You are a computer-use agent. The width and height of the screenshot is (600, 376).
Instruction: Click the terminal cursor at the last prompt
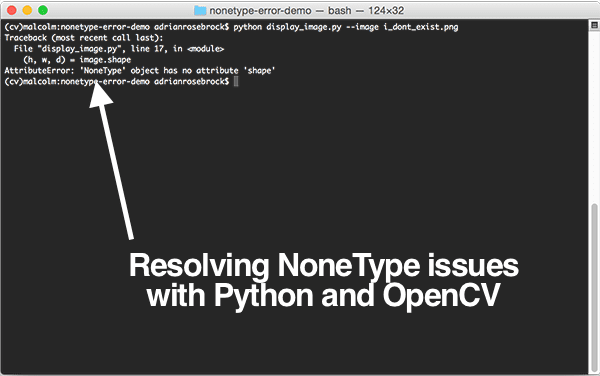(236, 81)
